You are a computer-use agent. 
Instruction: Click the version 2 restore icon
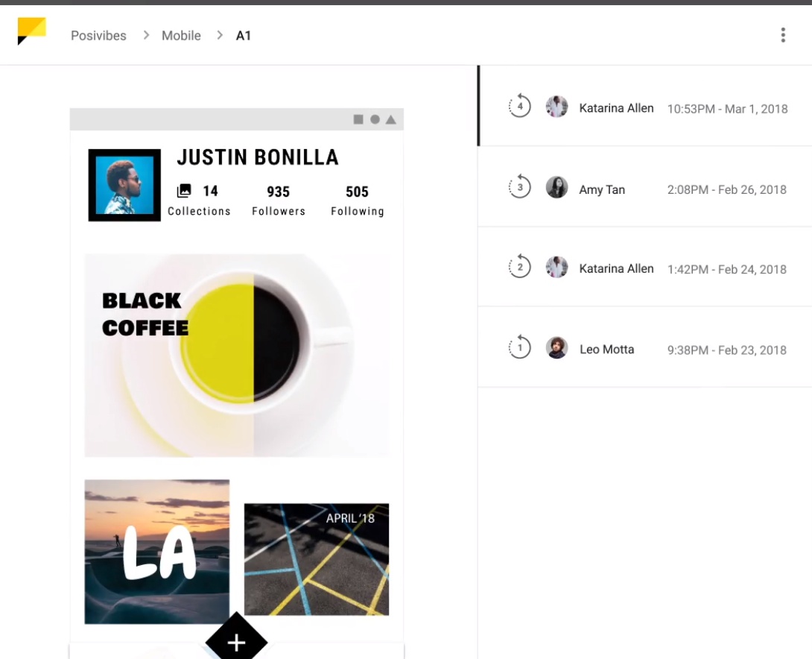pyautogui.click(x=519, y=267)
